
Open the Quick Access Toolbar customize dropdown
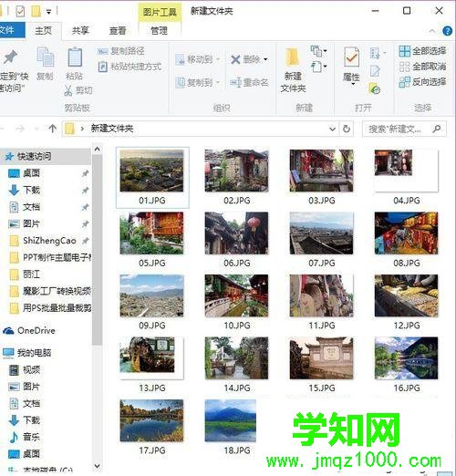pyautogui.click(x=48, y=12)
